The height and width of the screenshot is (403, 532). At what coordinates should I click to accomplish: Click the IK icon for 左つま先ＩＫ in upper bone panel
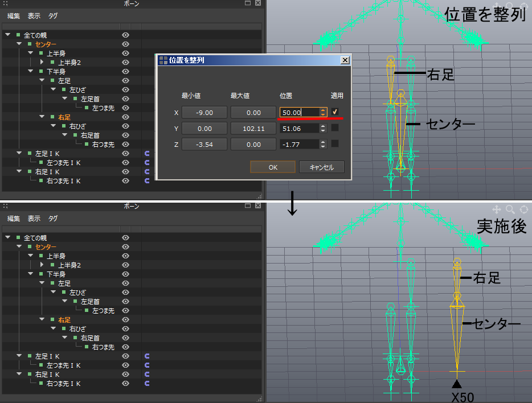147,163
